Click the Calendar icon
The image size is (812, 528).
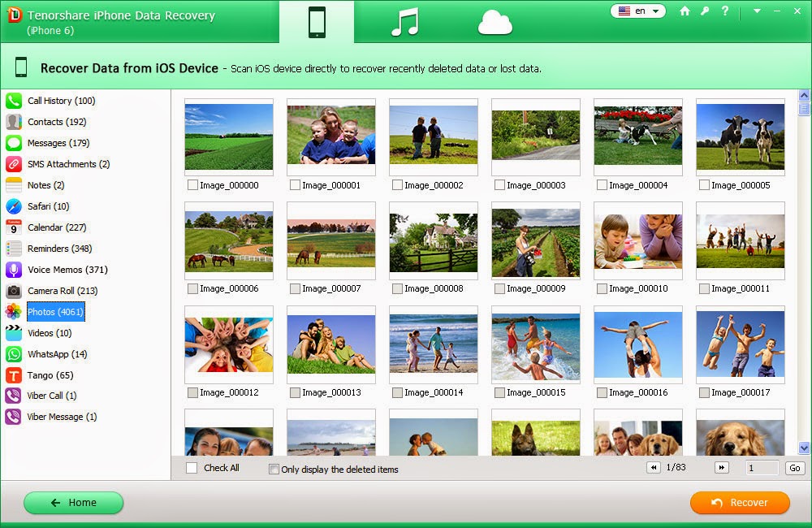click(14, 227)
